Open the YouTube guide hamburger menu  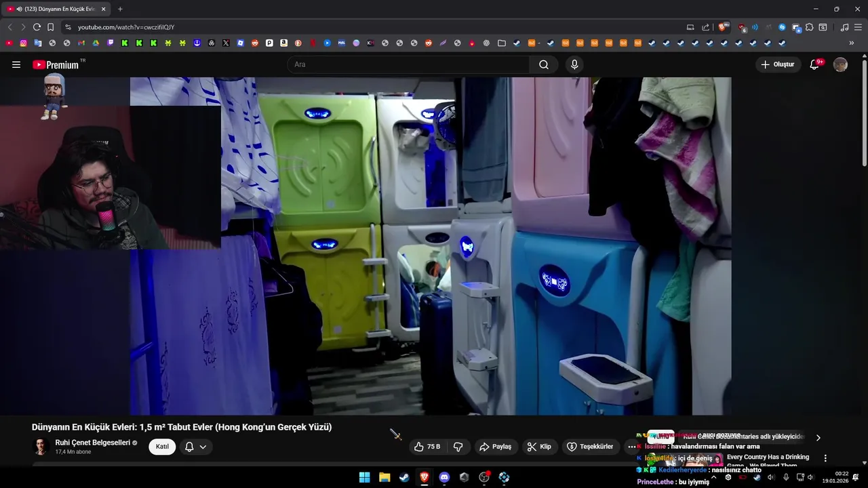[x=16, y=64]
